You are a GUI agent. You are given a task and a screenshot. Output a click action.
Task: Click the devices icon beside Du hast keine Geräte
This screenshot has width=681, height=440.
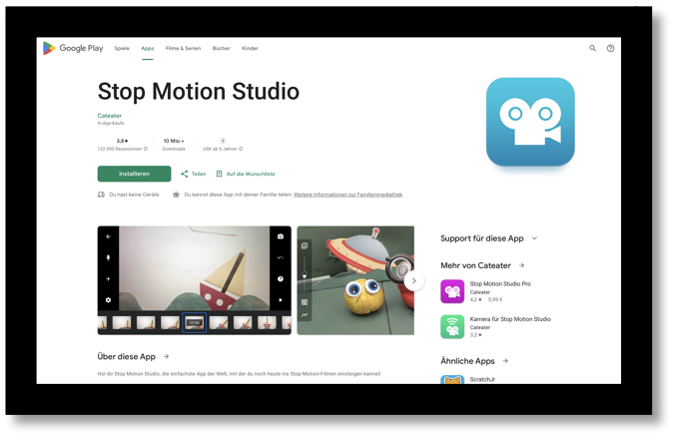[x=101, y=195]
